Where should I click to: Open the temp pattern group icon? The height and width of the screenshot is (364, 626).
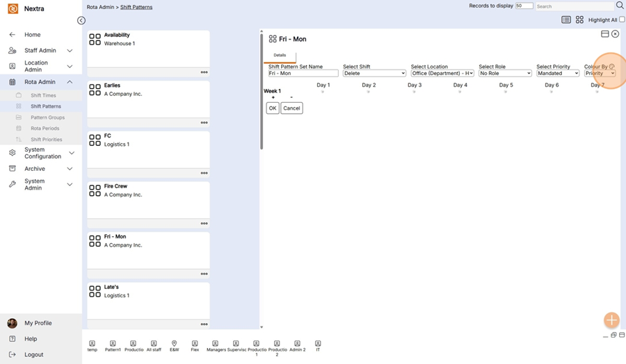(x=93, y=343)
